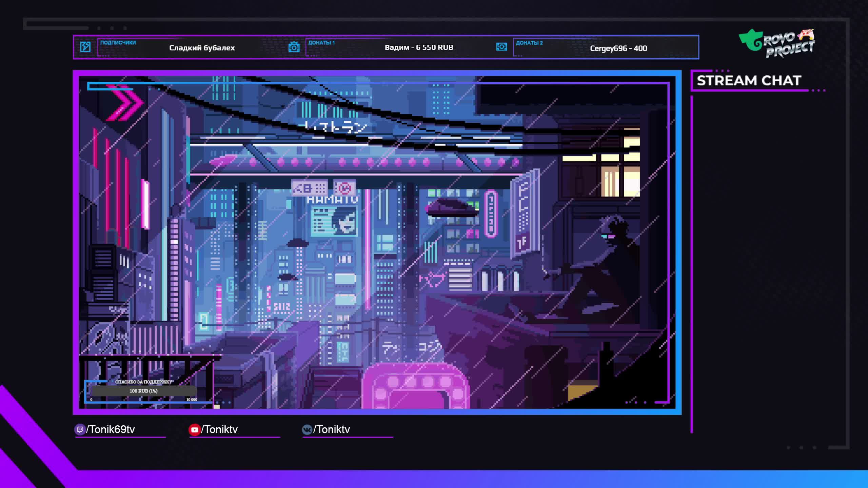
Task: Click the Донаты 1 money icon
Action: coord(294,47)
